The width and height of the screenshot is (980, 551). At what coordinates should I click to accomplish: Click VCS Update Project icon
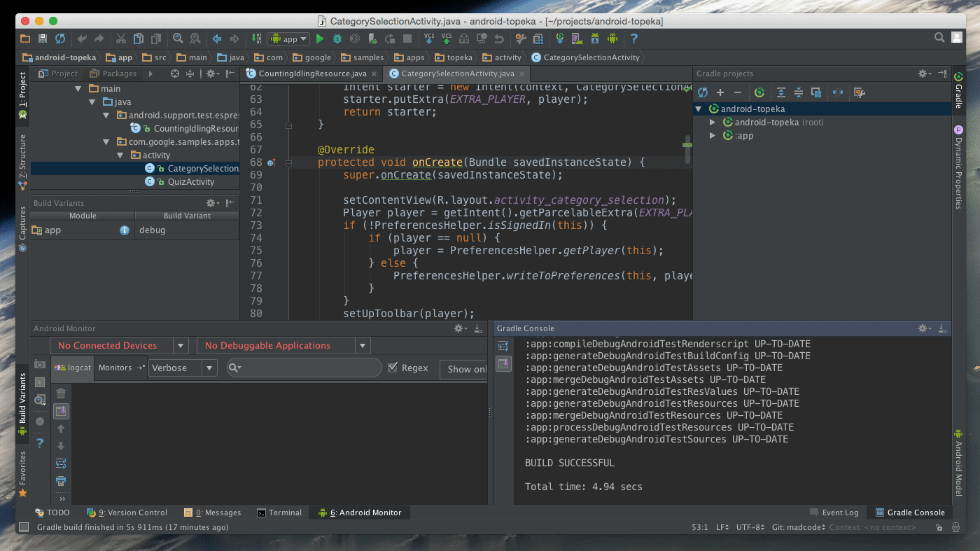tap(428, 39)
